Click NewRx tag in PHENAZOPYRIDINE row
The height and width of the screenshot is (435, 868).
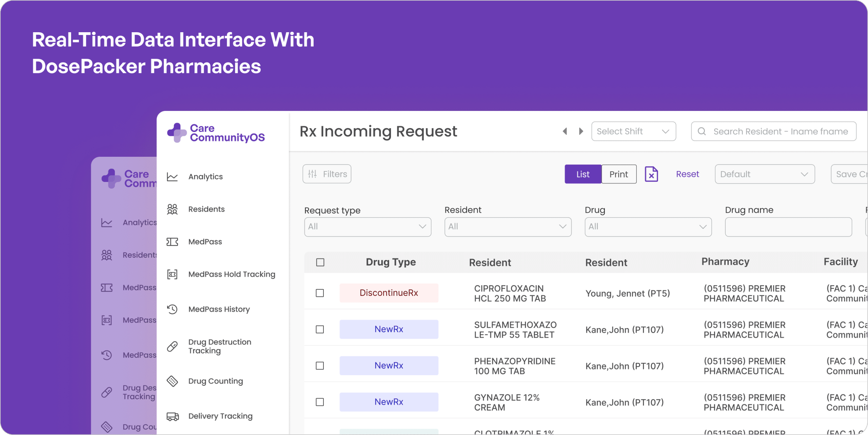click(x=389, y=365)
